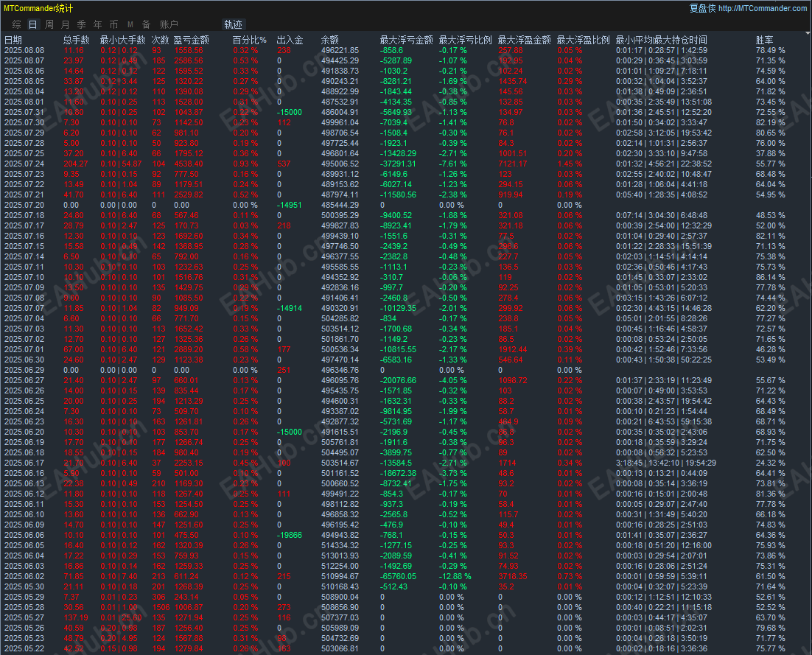Click the 2025.06.29 date cell
Screen dimensions: 812x655
point(24,370)
